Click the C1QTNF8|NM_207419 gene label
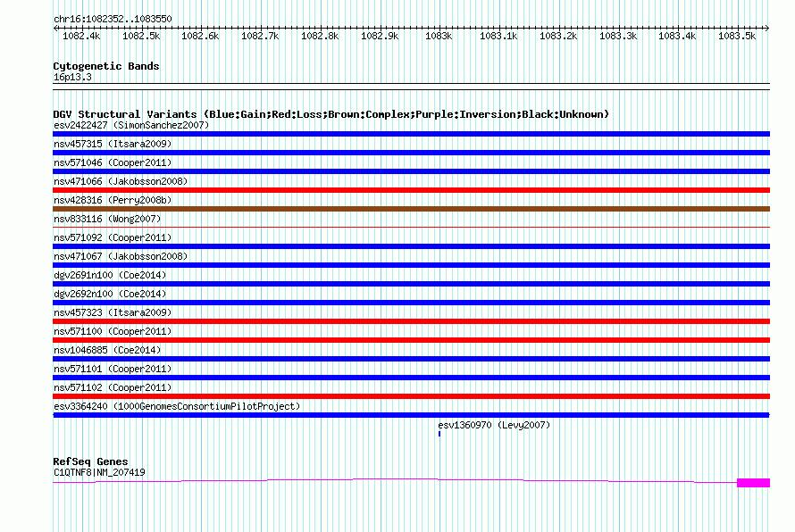The image size is (795, 532). click(99, 472)
